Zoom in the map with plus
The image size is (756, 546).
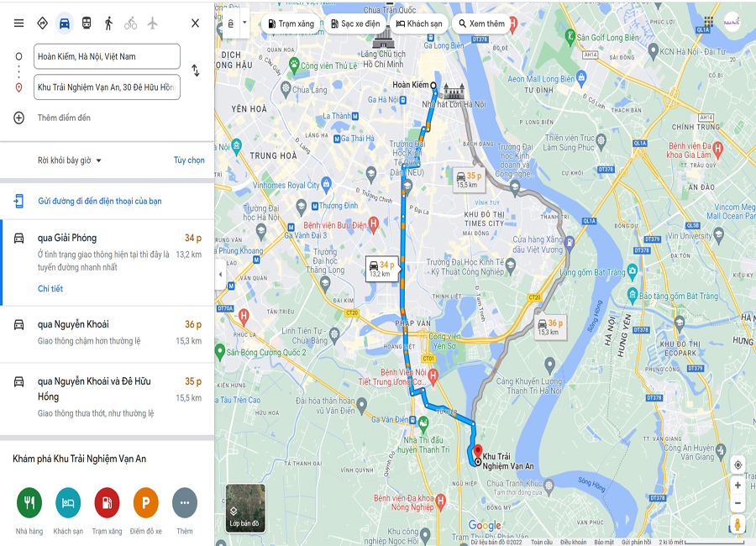coord(738,486)
